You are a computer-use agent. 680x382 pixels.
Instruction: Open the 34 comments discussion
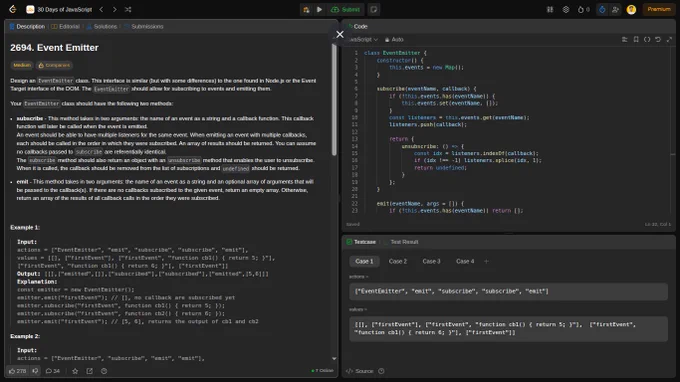(53, 371)
